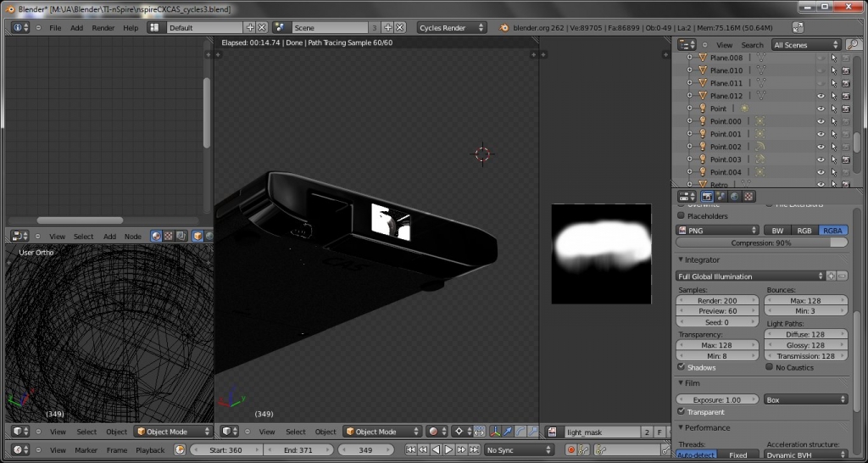Open the Box filter type dropdown
Screen dimensions: 868x463
point(806,399)
